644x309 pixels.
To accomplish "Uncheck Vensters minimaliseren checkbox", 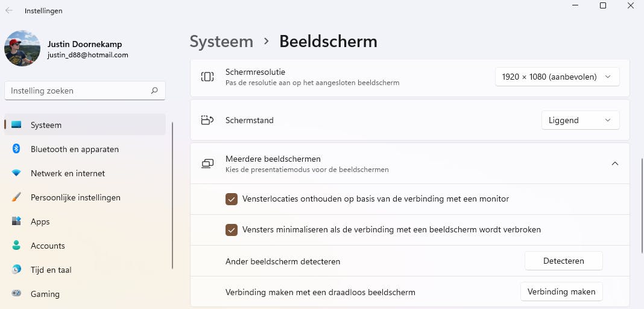I will click(x=231, y=229).
